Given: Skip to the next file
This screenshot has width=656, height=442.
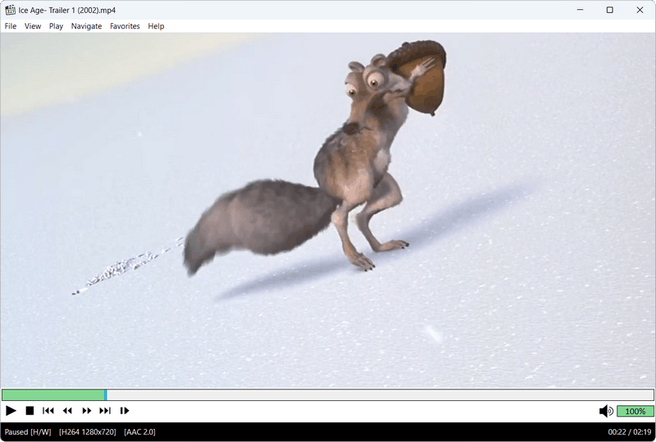Looking at the screenshot, I should (105, 411).
